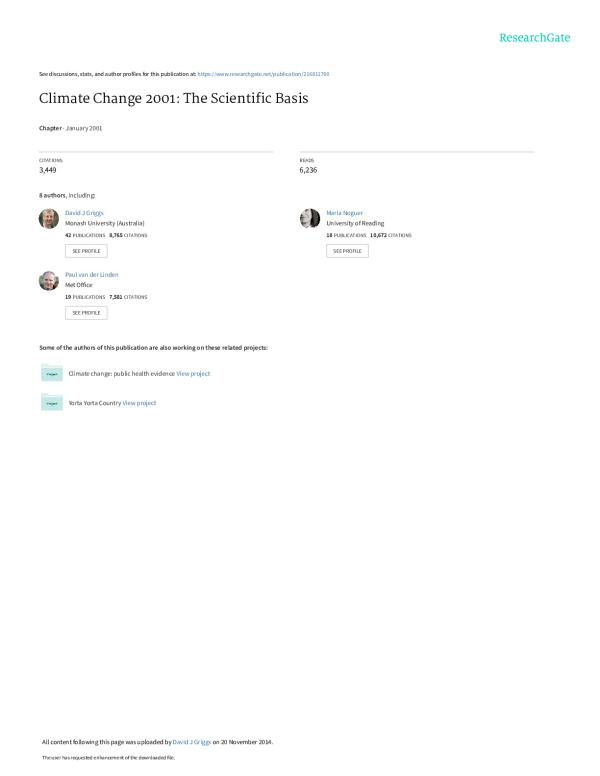View project for Yorta Yorta Country

tap(139, 402)
